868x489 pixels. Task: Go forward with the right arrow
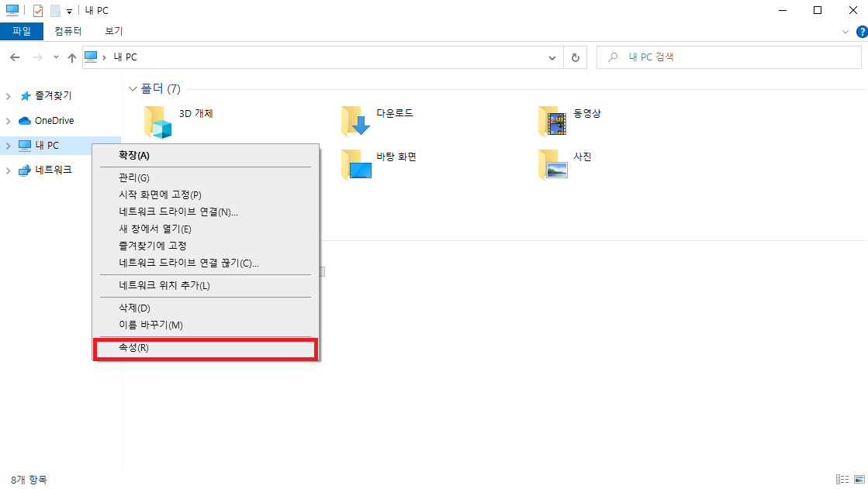click(x=38, y=57)
